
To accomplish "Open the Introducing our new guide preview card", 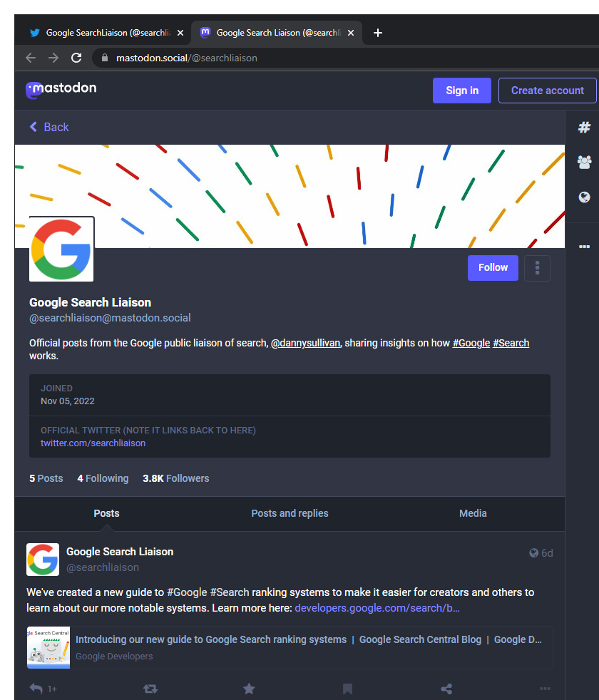I will point(290,647).
